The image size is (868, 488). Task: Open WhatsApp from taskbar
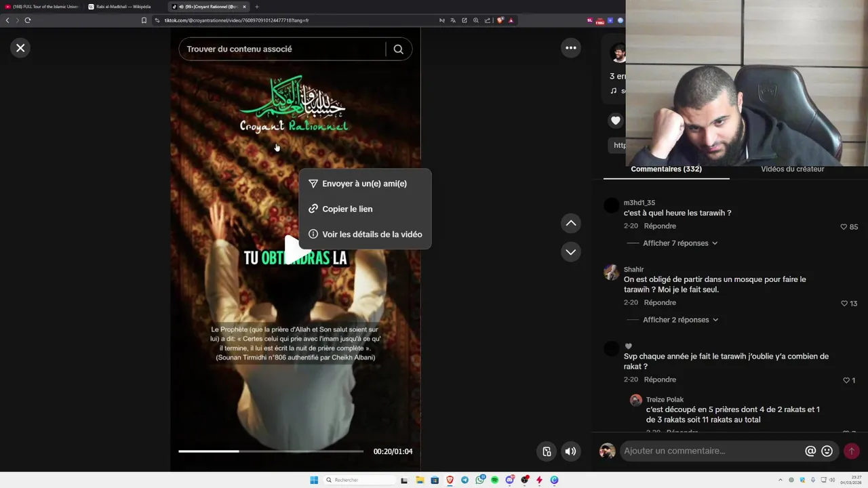pos(480,480)
